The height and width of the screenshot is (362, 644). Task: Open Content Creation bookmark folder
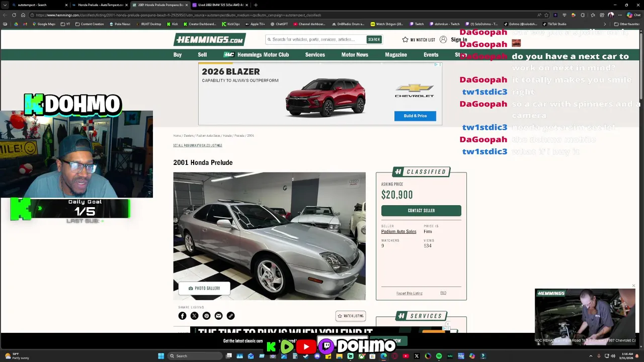(x=90, y=24)
